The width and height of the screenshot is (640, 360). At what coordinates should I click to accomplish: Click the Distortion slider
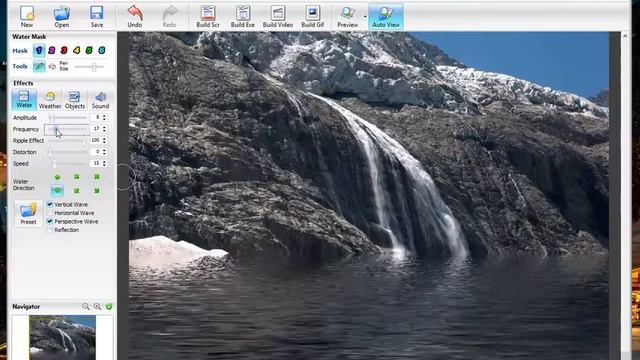click(67, 152)
